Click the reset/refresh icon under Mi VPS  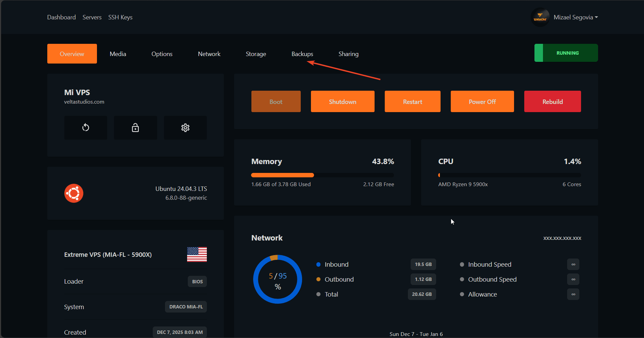86,128
